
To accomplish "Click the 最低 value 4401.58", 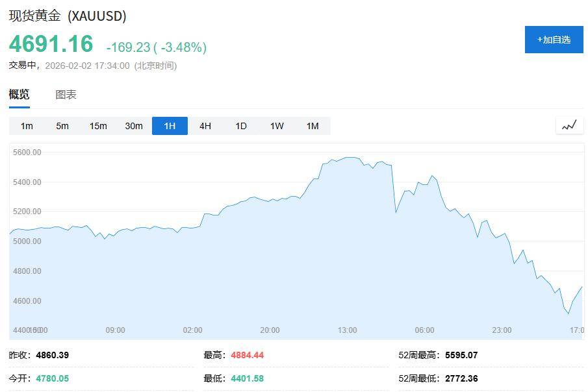I will point(247,378).
